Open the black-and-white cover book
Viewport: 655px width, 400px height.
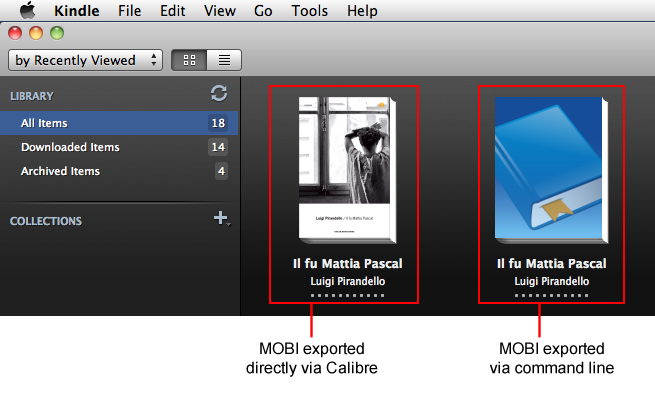click(x=347, y=170)
